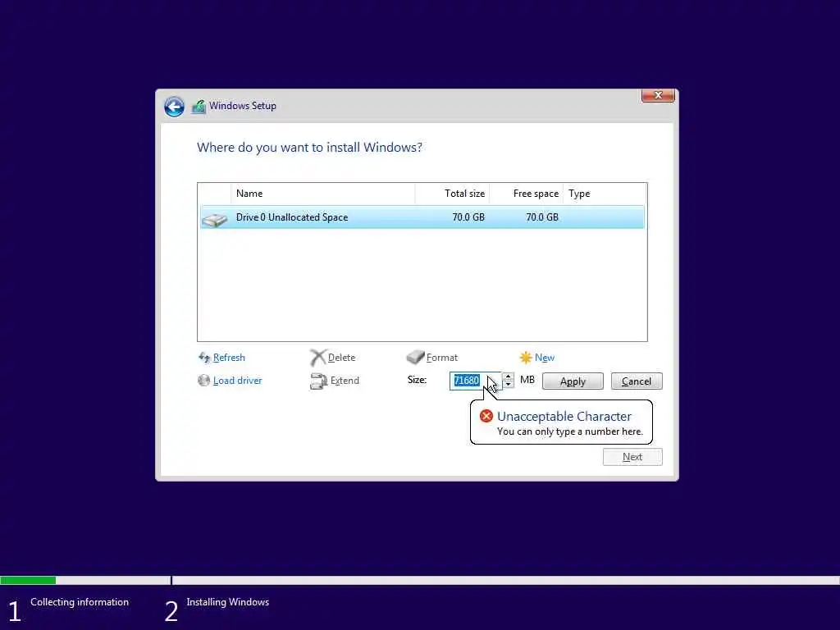Click the Free space column header
840x630 pixels.
coord(526,194)
